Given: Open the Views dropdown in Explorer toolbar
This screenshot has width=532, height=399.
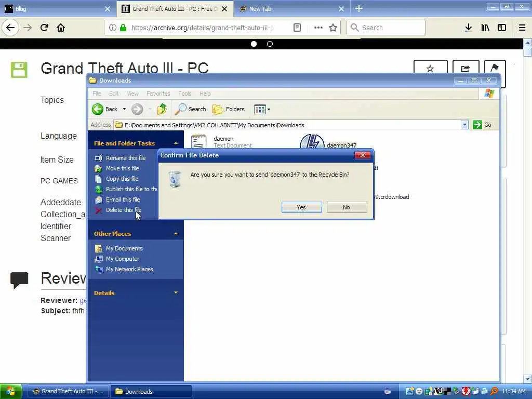Looking at the screenshot, I should tap(262, 109).
